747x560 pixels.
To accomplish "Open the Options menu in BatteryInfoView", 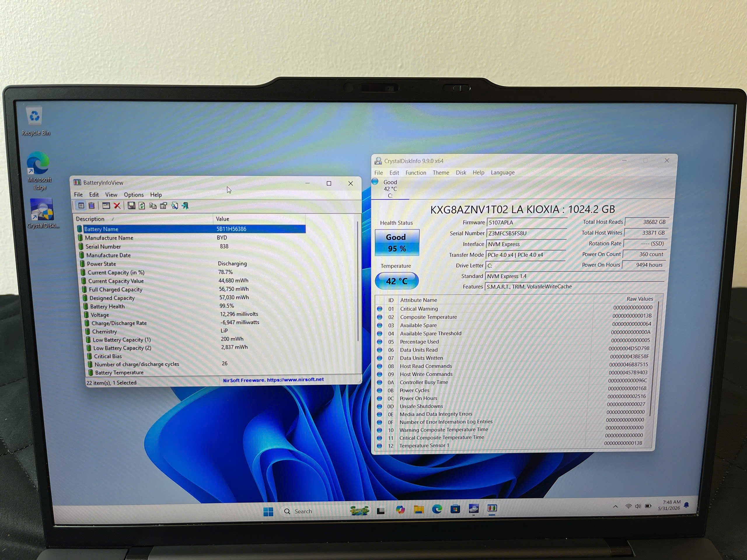I will 134,195.
